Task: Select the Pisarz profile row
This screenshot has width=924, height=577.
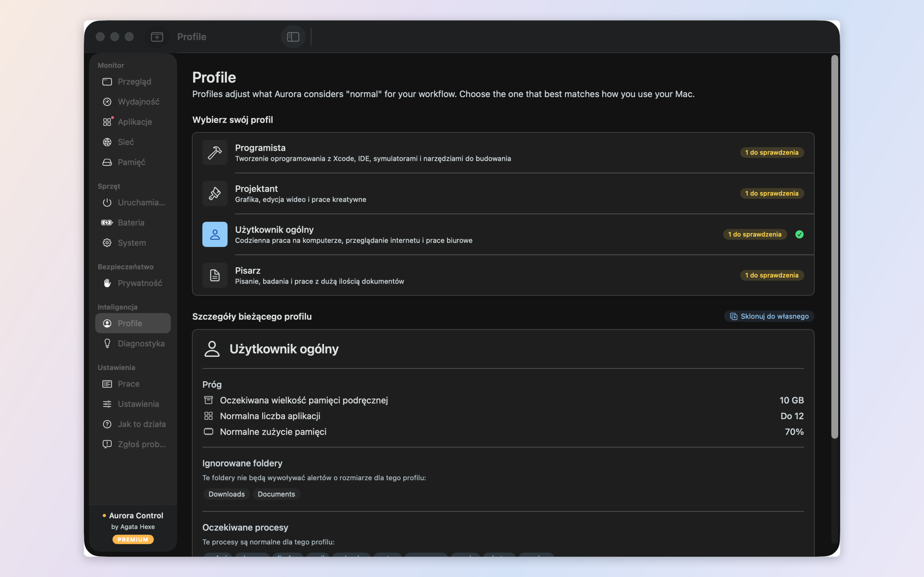Action: pos(503,275)
